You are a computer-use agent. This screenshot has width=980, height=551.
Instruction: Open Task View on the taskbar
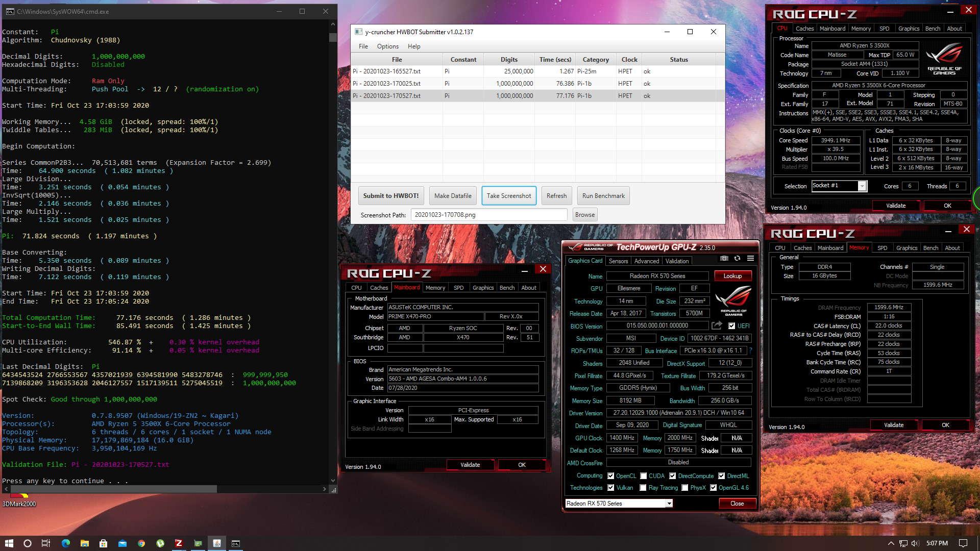pos(46,543)
